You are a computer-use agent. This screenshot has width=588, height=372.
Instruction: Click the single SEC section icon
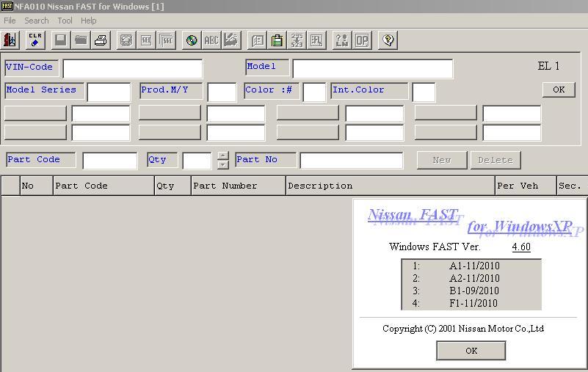[146, 40]
